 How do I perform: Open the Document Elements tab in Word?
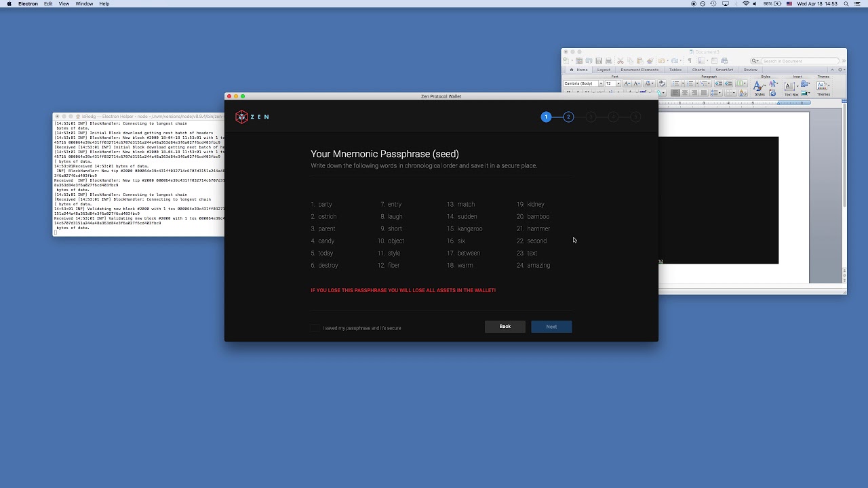click(639, 70)
